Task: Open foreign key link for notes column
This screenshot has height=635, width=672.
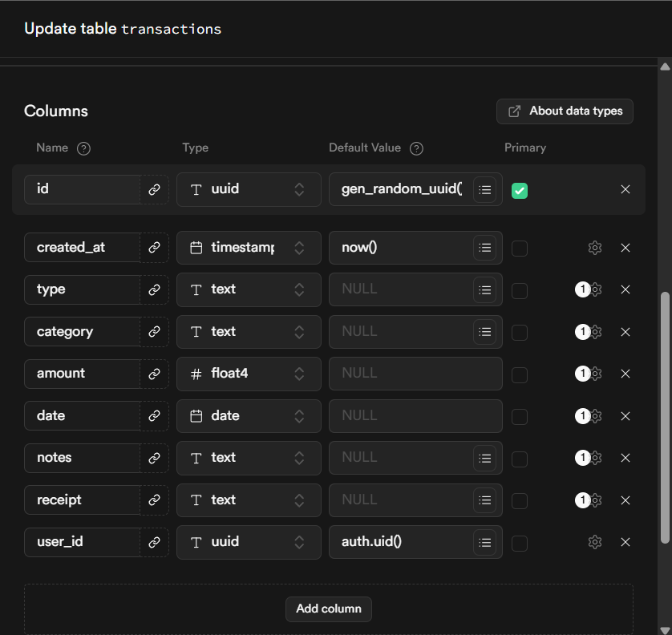Action: click(154, 458)
